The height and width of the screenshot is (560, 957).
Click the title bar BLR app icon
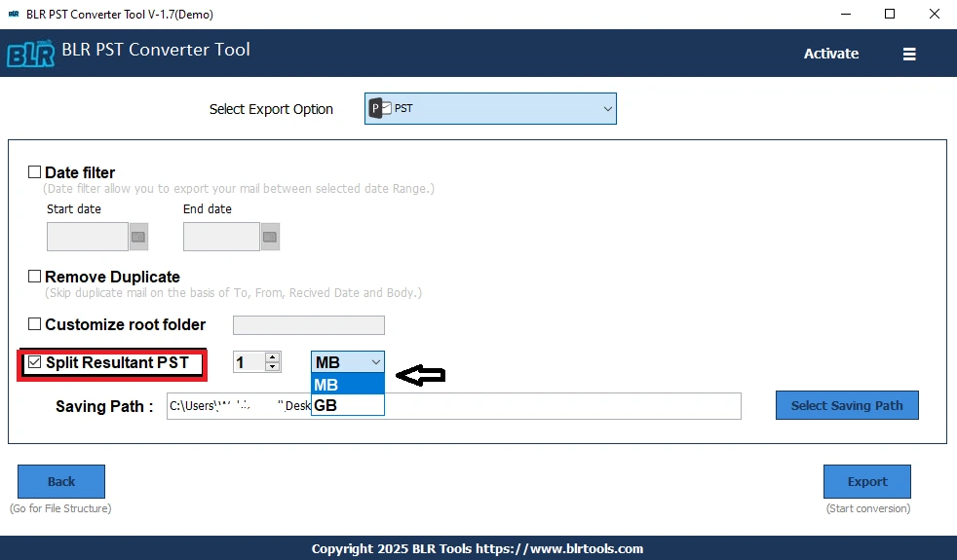click(x=14, y=14)
